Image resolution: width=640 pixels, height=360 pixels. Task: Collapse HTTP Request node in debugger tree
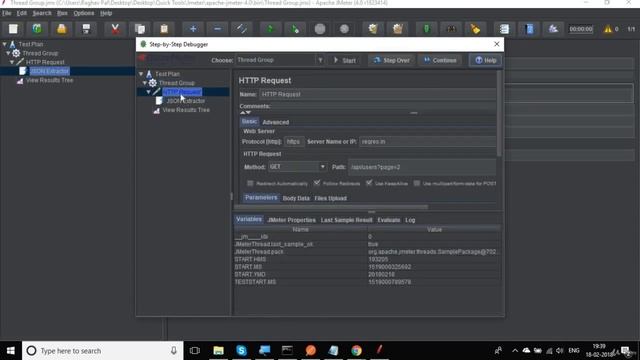(149, 92)
